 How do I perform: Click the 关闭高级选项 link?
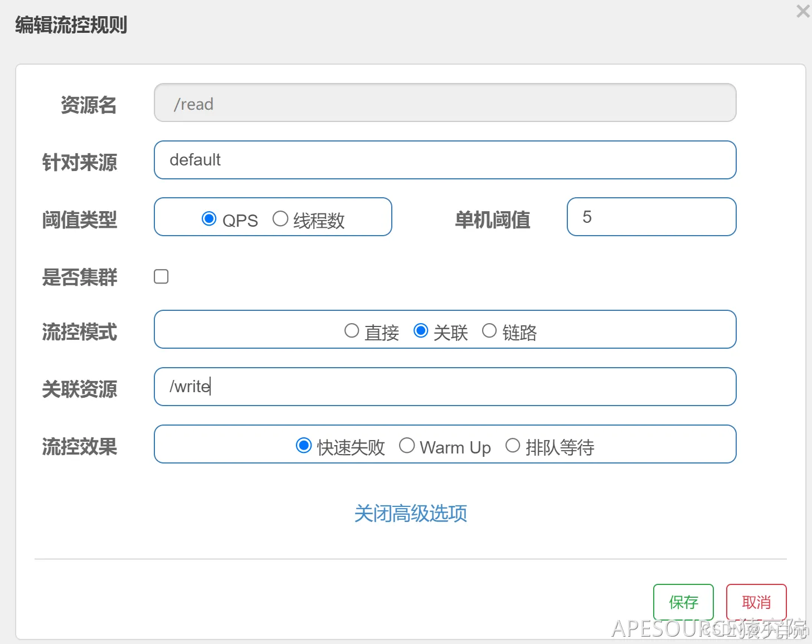point(411,513)
